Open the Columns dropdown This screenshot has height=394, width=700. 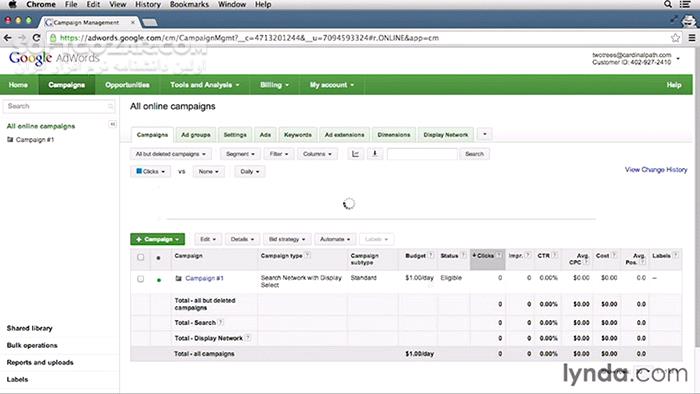[317, 154]
